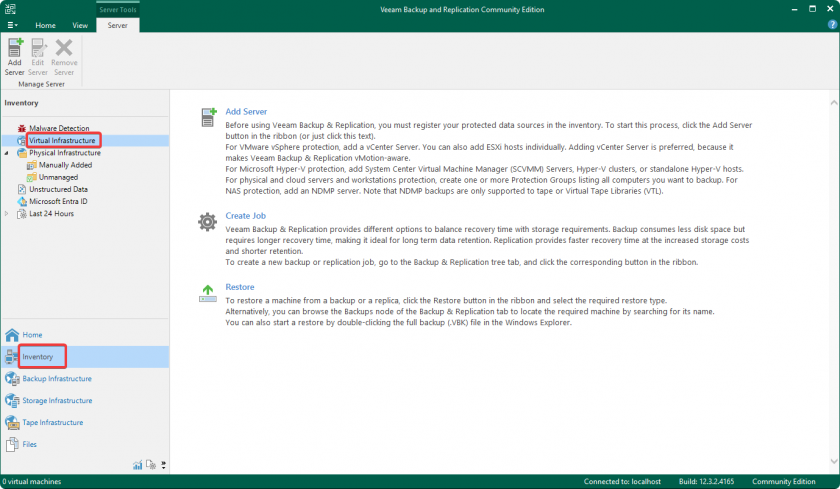Click the Add Server heading link
This screenshot has height=489, width=840.
pos(246,112)
